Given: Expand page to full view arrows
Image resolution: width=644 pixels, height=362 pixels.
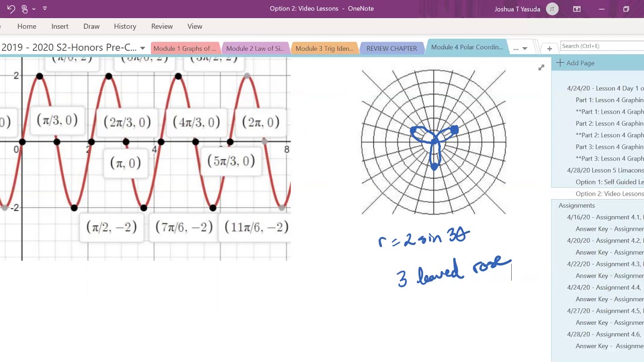Looking at the screenshot, I should pos(541,67).
